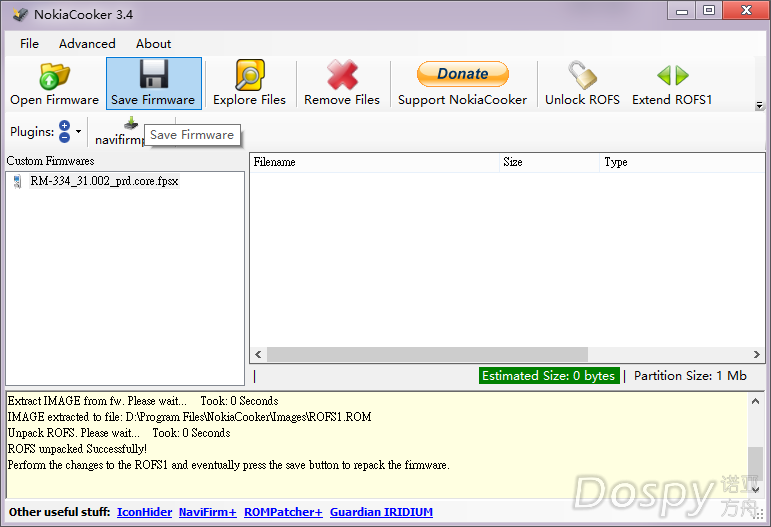Click the Open Firmware toolbar icon
Image resolution: width=771 pixels, height=527 pixels.
54,76
